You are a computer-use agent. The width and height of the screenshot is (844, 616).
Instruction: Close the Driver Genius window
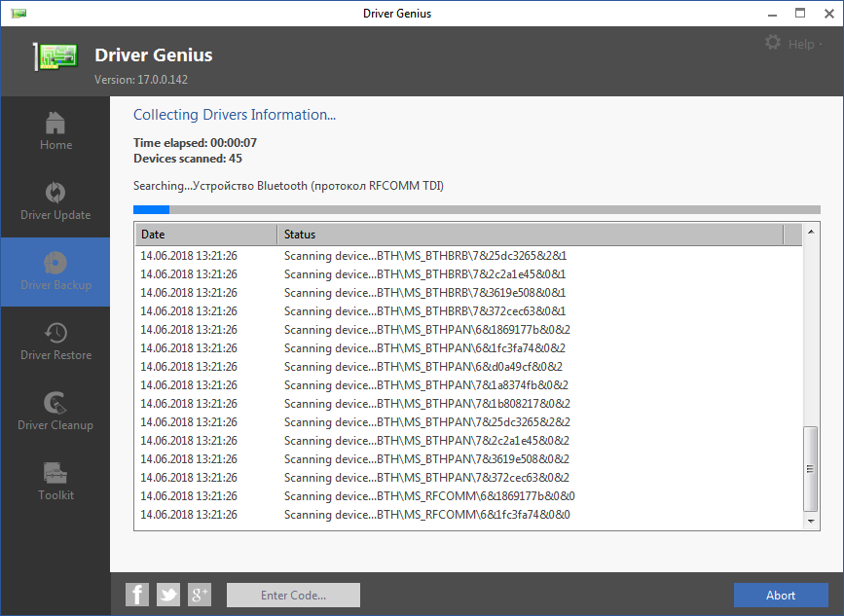click(x=829, y=14)
